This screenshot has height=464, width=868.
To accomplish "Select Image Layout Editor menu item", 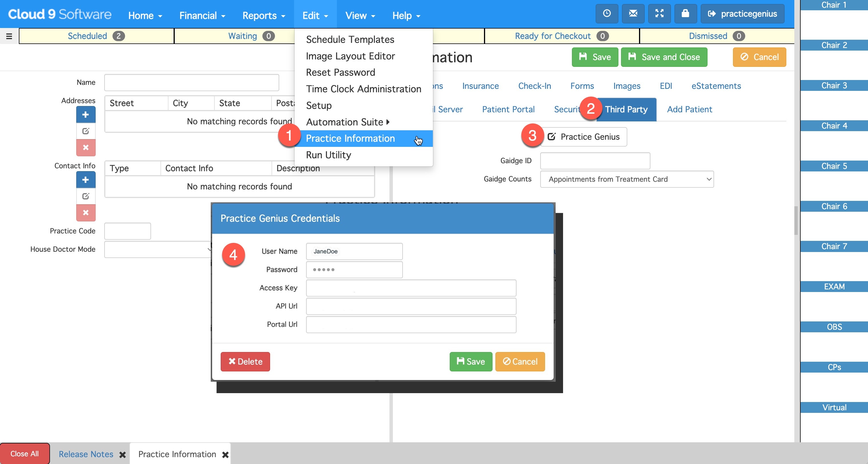I will point(350,56).
